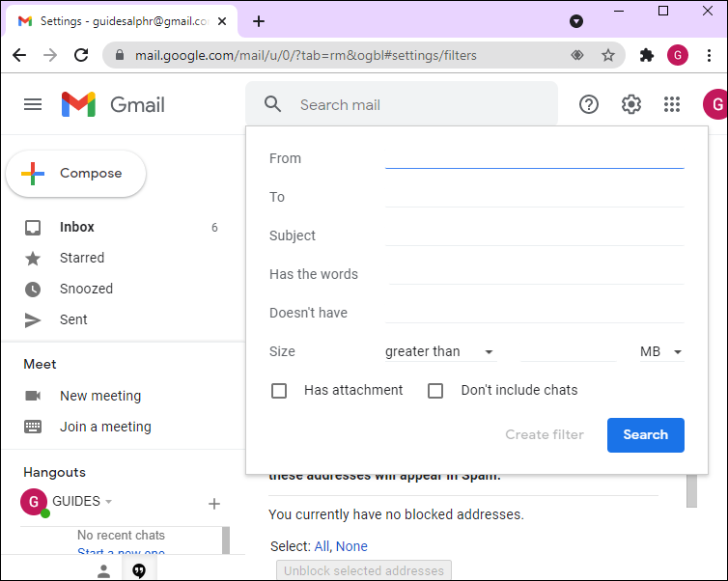Expand the GUIDES Hangouts status dropdown

109,502
